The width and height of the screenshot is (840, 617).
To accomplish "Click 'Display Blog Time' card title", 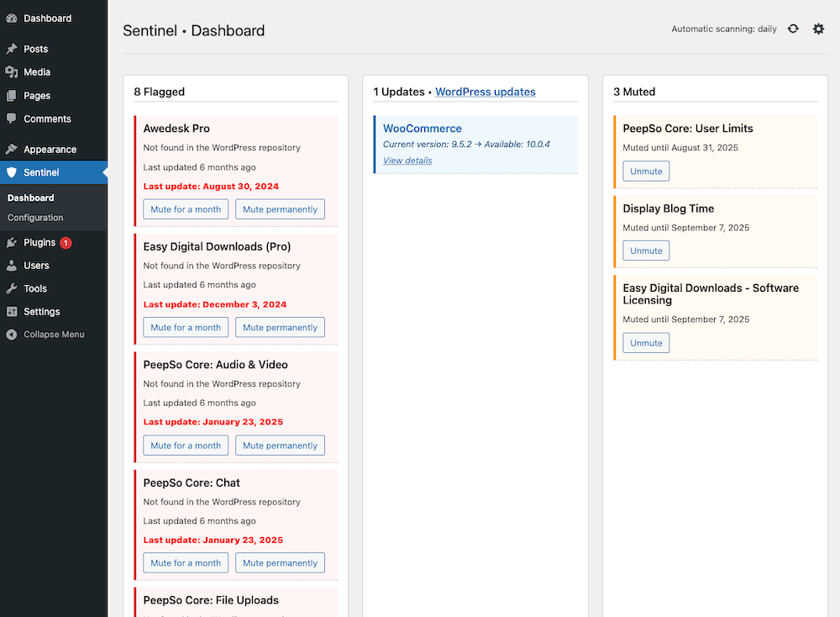I will tap(668, 208).
